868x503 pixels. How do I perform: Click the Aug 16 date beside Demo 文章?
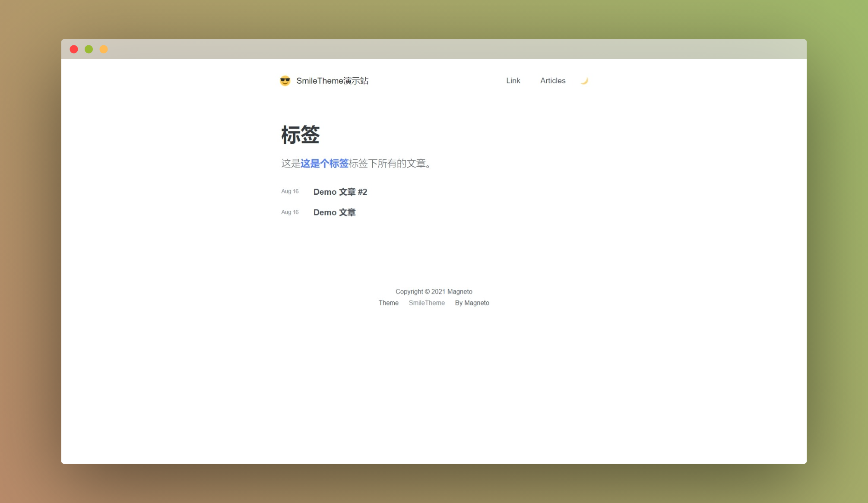click(x=290, y=212)
